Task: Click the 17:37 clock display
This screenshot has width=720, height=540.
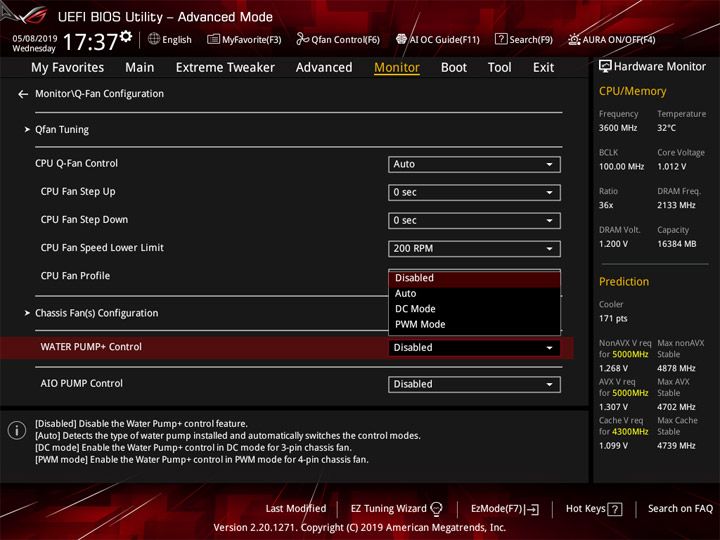Action: 90,42
